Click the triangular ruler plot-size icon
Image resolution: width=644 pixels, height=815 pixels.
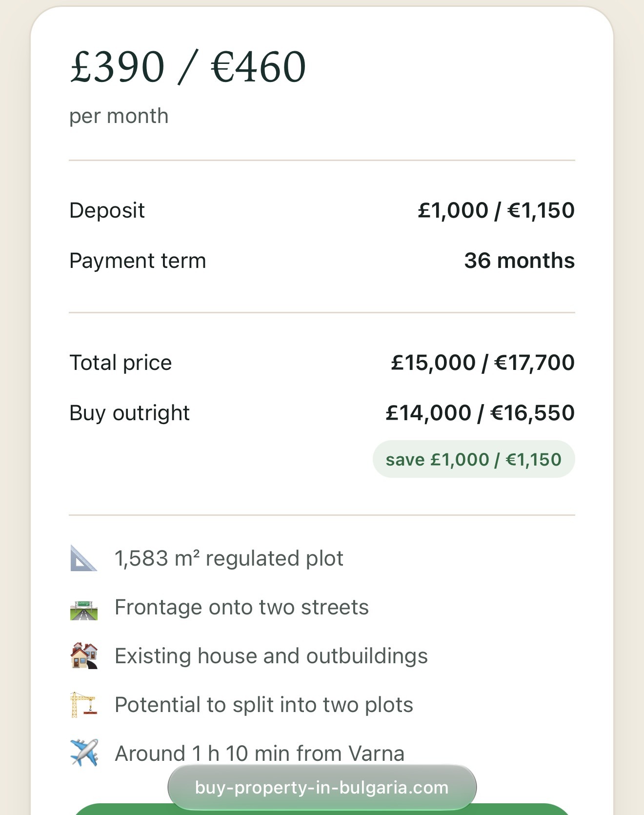coord(84,558)
